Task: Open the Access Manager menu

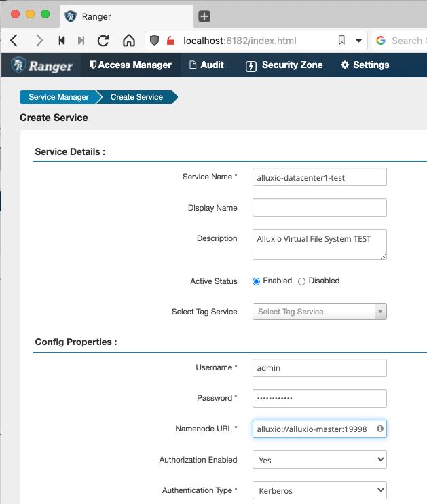Action: pos(130,65)
